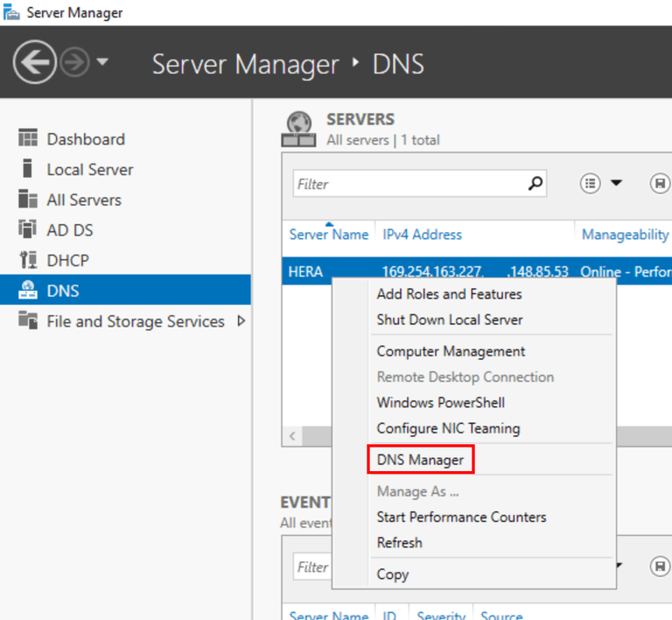The image size is (672, 620).
Task: Click the Dashboard icon in sidebar
Action: (28, 138)
